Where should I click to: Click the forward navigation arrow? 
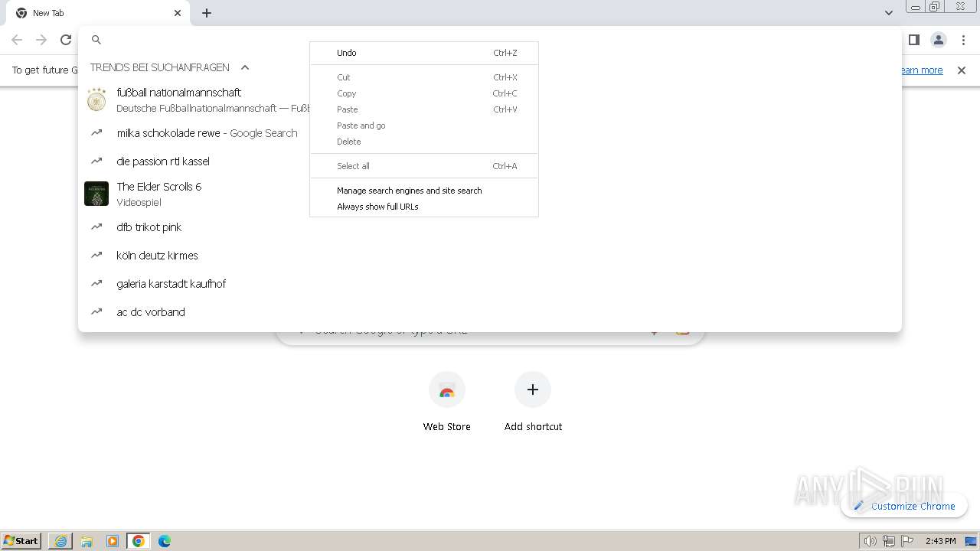tap(41, 40)
